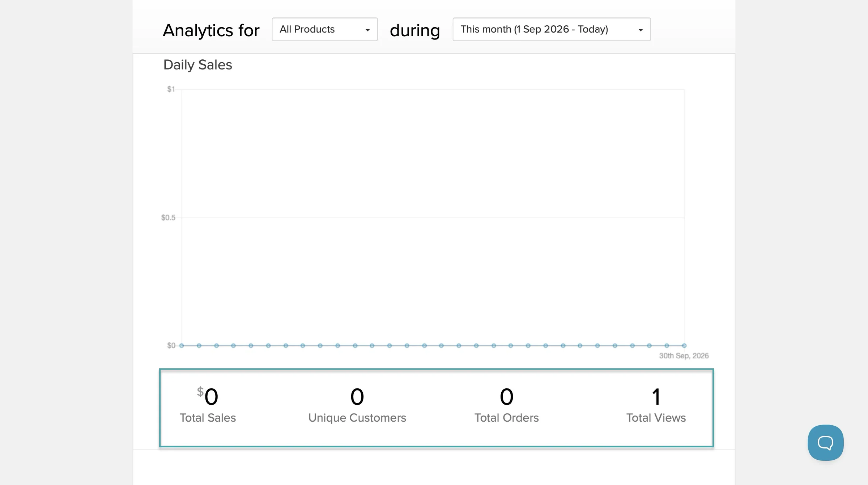
Task: Click the Total Sales $0 value
Action: click(x=208, y=396)
